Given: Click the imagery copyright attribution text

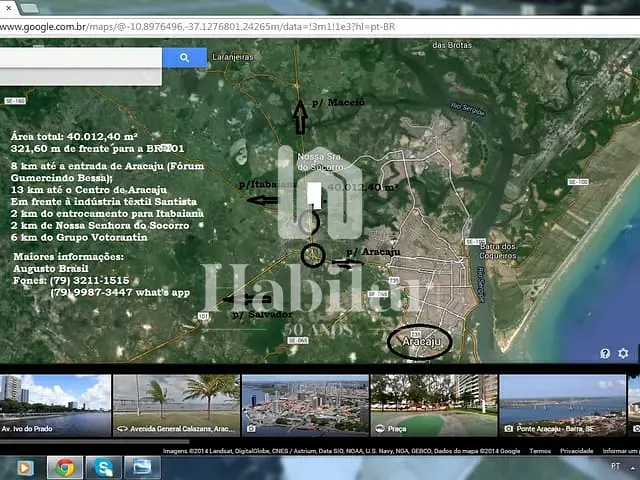Looking at the screenshot, I should click(x=341, y=451).
